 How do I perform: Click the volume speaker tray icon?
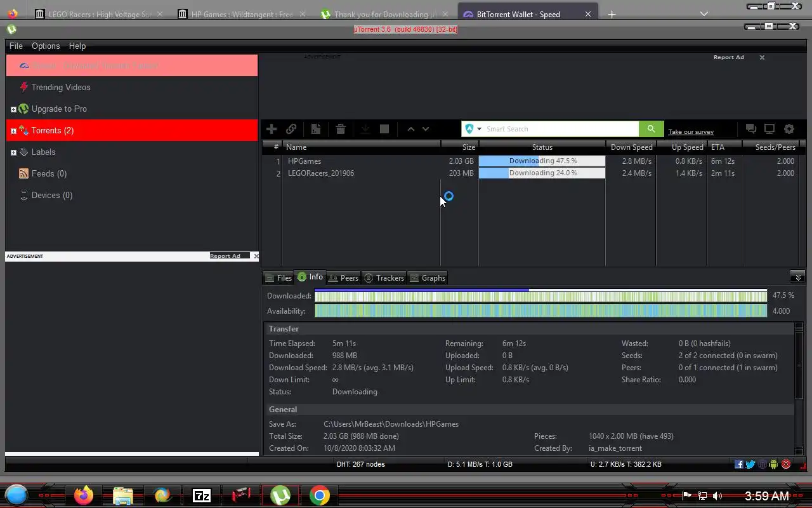tap(717, 496)
